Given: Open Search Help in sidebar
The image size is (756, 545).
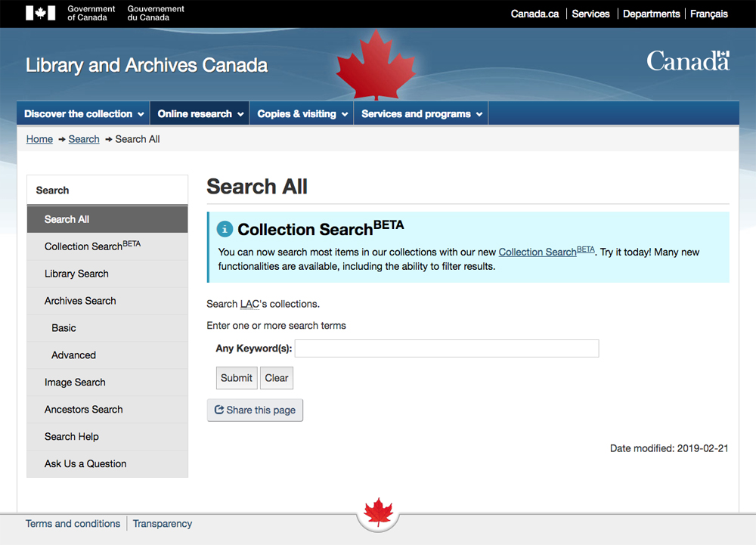Looking at the screenshot, I should tap(107, 437).
